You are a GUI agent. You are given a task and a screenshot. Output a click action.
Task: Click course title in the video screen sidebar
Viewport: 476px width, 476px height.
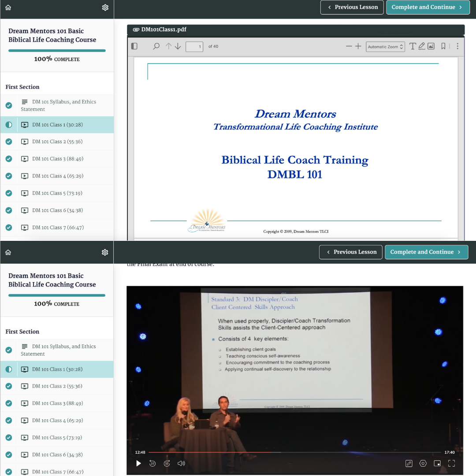click(52, 280)
